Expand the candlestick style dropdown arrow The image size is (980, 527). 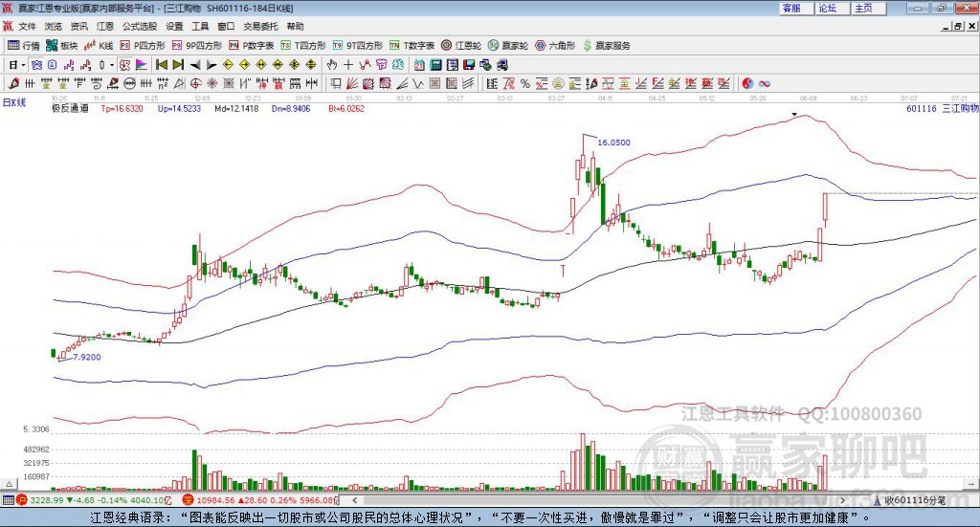pyautogui.click(x=112, y=65)
